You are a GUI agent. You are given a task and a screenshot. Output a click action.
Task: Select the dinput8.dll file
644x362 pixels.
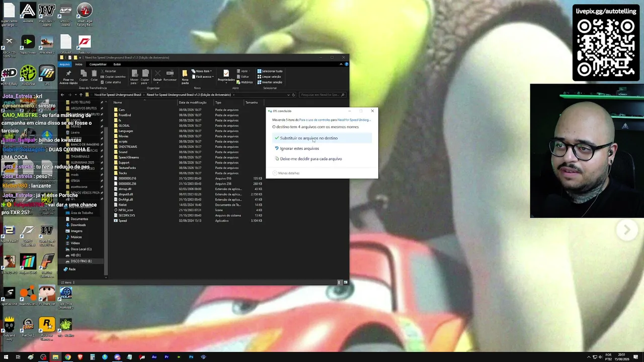click(x=125, y=194)
